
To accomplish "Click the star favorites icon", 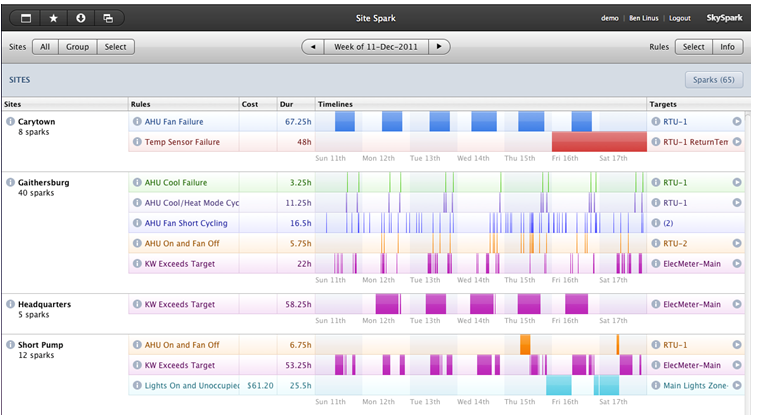I will point(54,18).
